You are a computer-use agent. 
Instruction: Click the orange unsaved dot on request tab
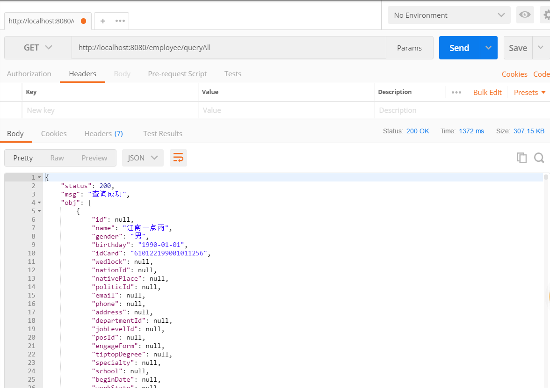pos(83,21)
